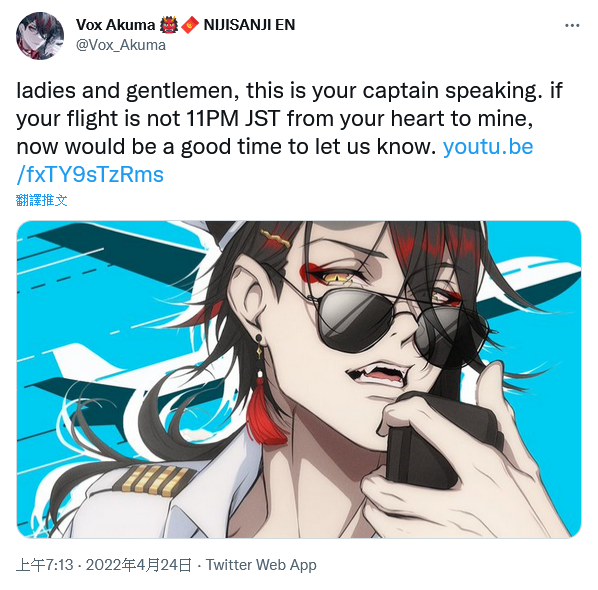Open the pilot illustration image
598x590 pixels.
pyautogui.click(x=299, y=379)
